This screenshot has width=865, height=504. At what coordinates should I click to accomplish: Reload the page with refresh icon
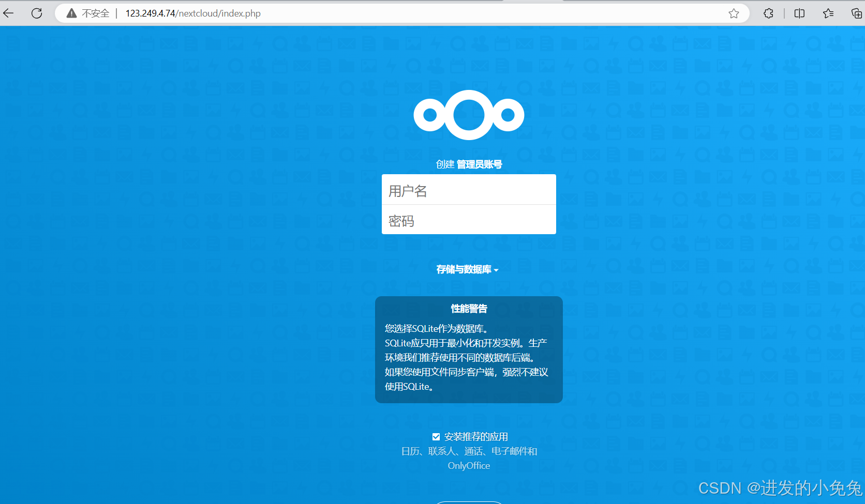click(x=37, y=13)
